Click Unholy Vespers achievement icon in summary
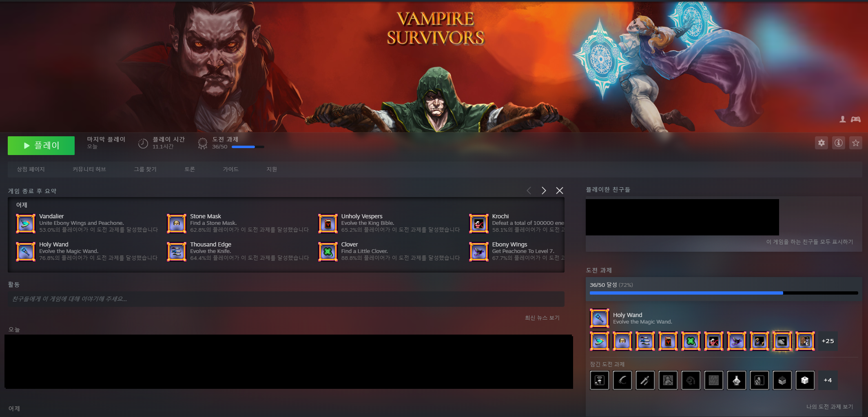The image size is (868, 417). tap(328, 224)
